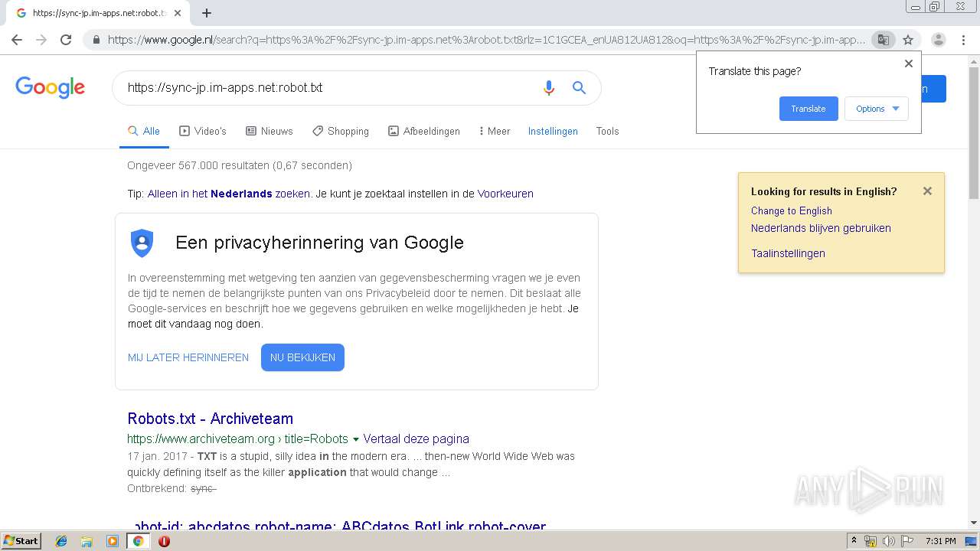Viewport: 980px width, 551px height.
Task: Launch Internet Explorer from taskbar
Action: [x=61, y=541]
